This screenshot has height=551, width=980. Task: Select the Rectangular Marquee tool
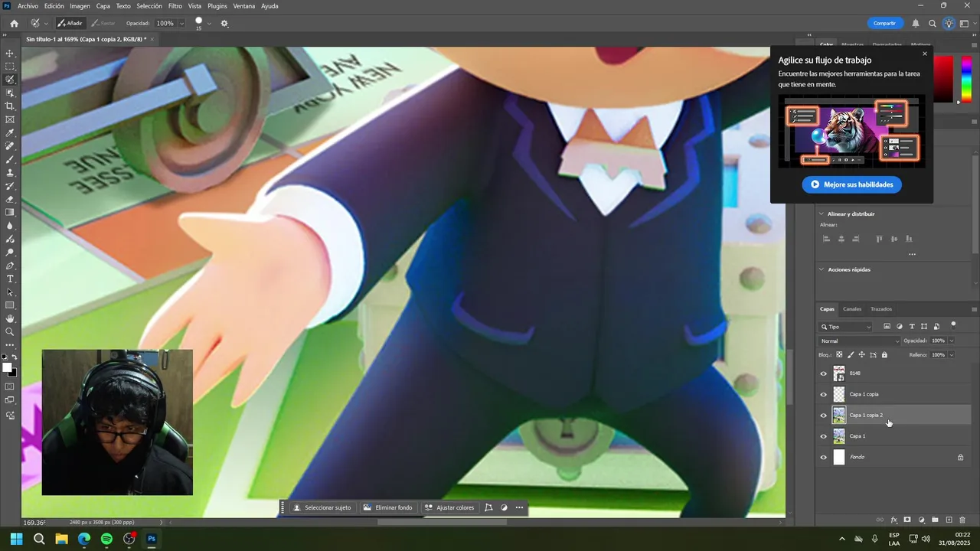pyautogui.click(x=10, y=67)
